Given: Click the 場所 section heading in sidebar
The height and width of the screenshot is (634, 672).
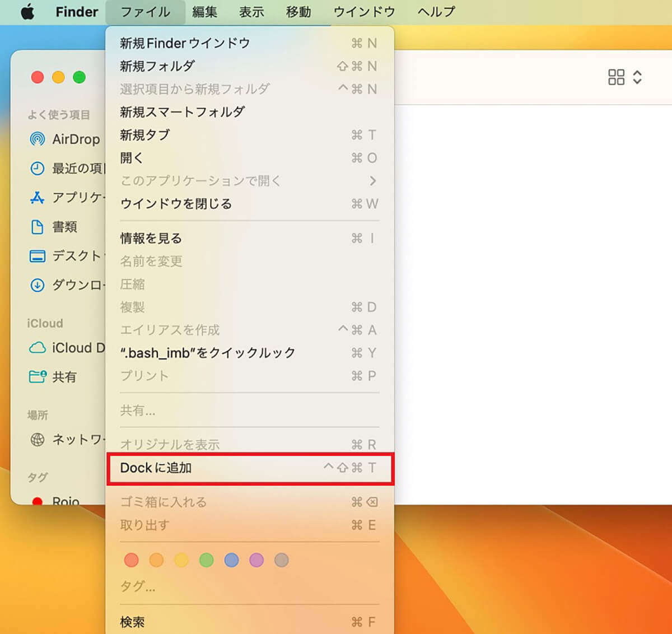Looking at the screenshot, I should click(38, 415).
